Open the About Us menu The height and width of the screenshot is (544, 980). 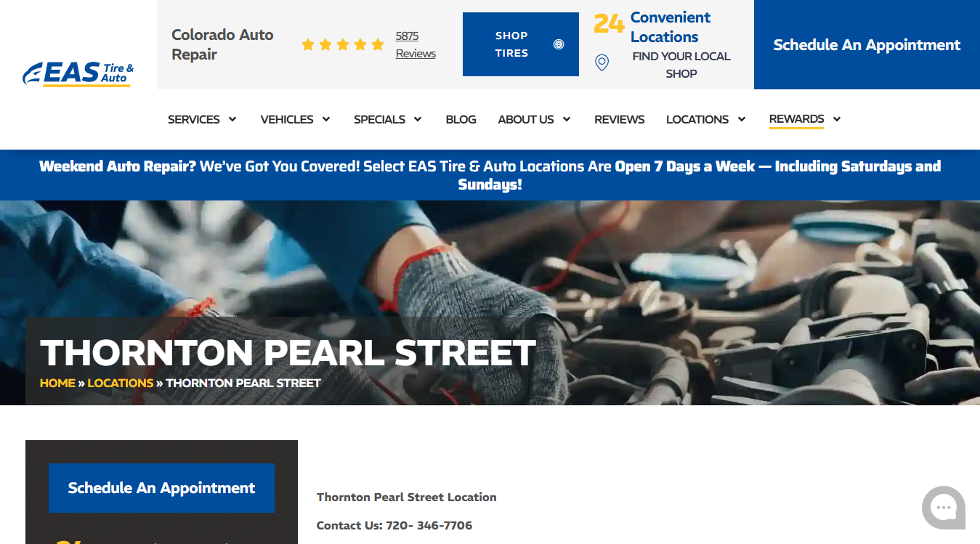tap(526, 119)
